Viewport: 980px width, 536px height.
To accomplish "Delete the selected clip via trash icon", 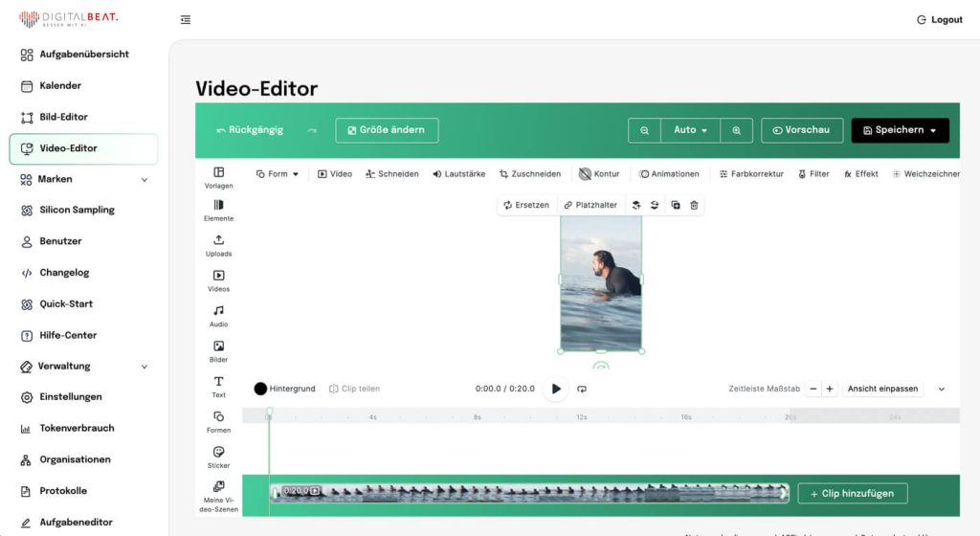I will click(x=694, y=205).
